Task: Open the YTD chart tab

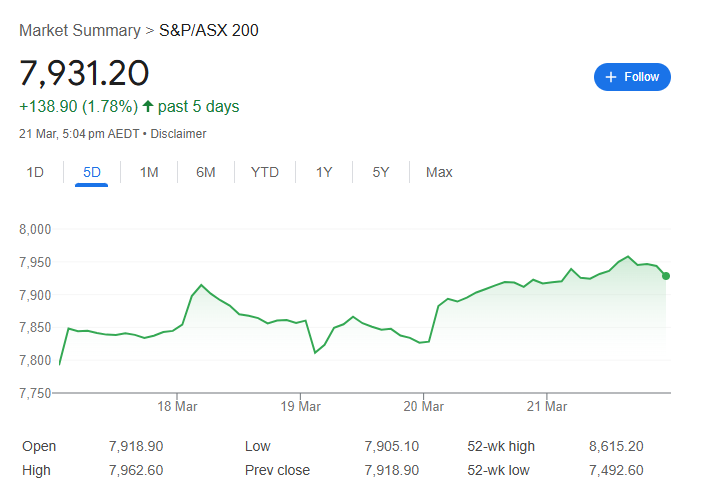Action: pos(265,172)
